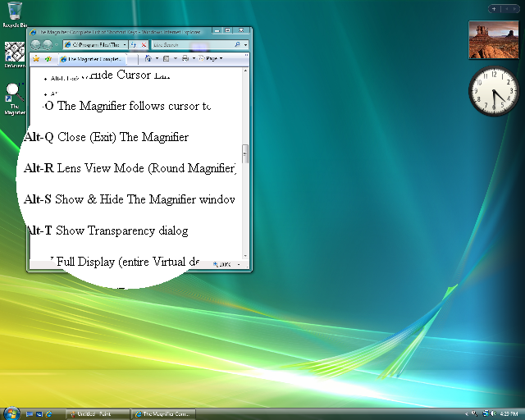Open the Page menu dropdown
The height and width of the screenshot is (420, 525).
(x=210, y=59)
